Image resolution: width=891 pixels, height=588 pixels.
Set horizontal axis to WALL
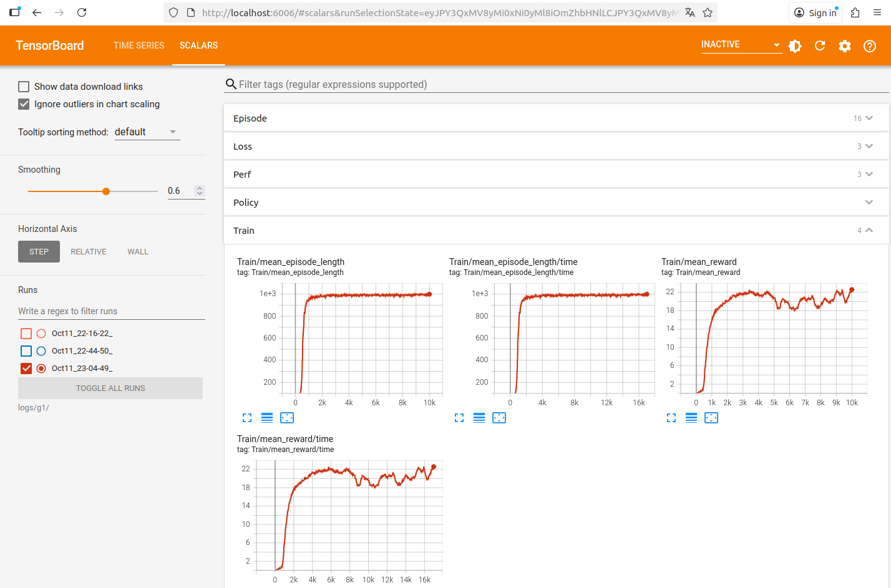[138, 252]
